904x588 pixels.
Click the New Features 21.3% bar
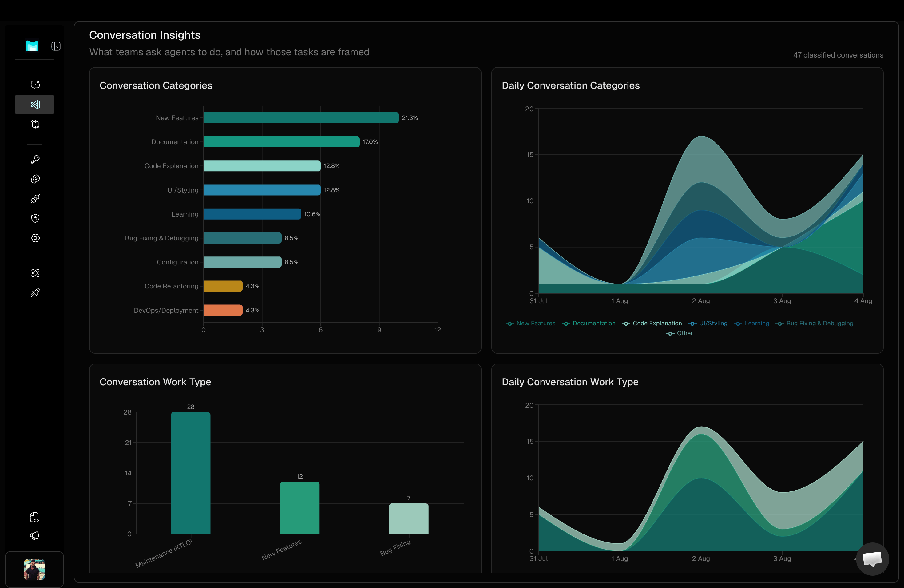[301, 118]
